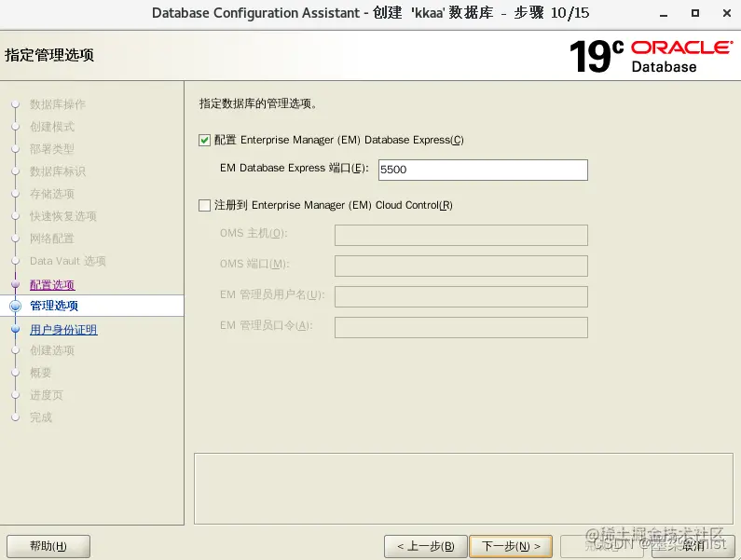Go to the 配置选项 step link
Image resolution: width=741 pixels, height=560 pixels.
point(52,285)
